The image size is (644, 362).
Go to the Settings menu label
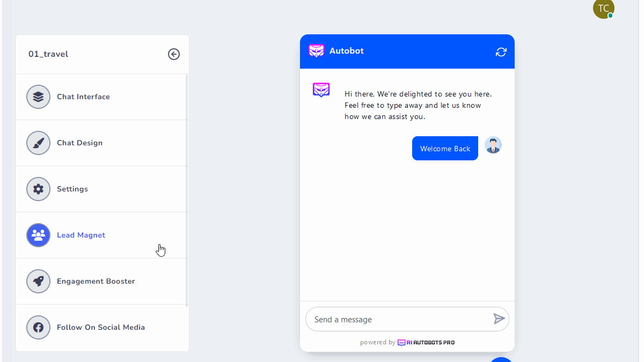pyautogui.click(x=72, y=189)
